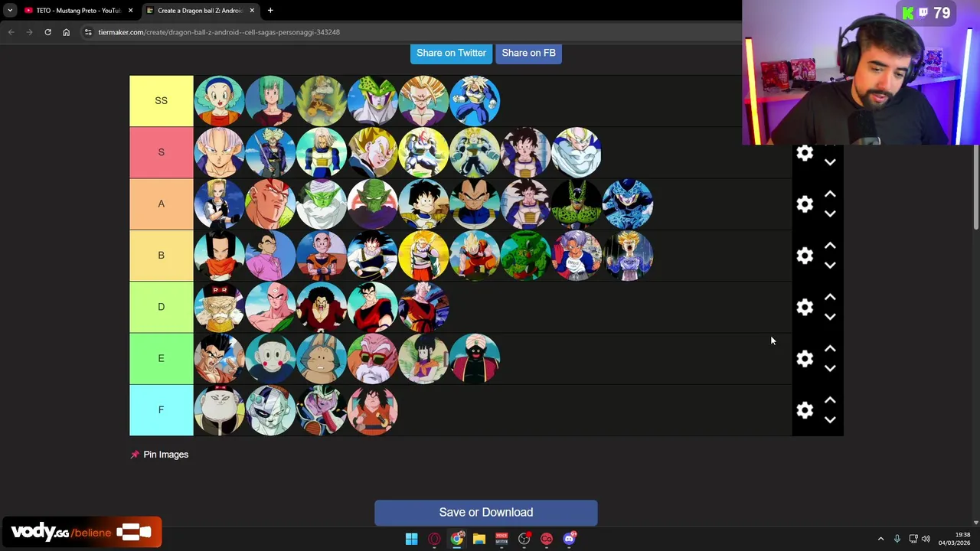Move the F tier row down

pos(830,419)
